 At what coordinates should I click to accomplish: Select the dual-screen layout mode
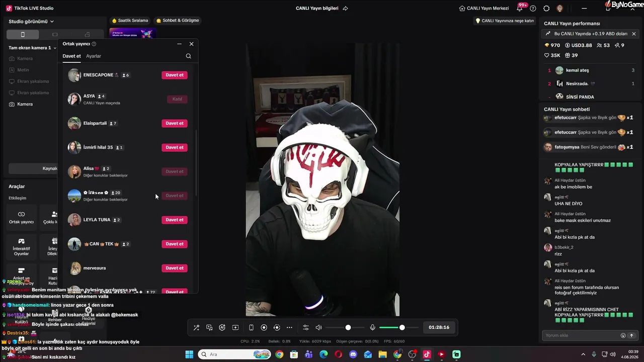click(87, 35)
